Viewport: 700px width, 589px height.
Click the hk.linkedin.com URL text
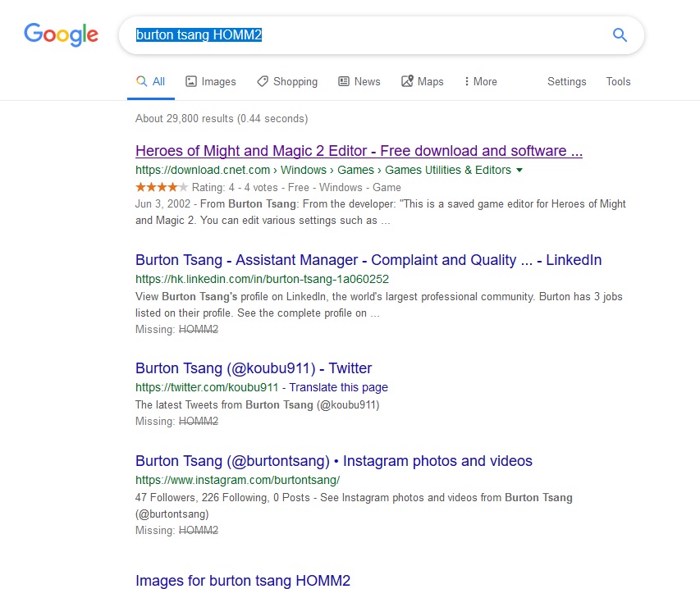[x=262, y=279]
